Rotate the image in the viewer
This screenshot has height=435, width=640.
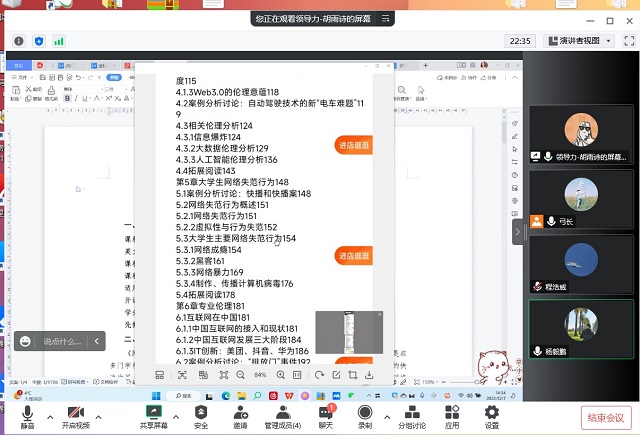tap(319, 375)
